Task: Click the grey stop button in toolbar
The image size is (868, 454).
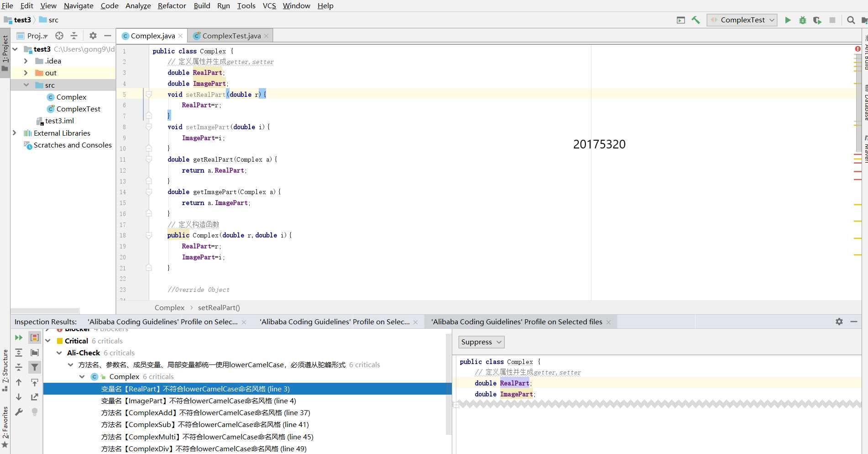Action: pyautogui.click(x=832, y=20)
